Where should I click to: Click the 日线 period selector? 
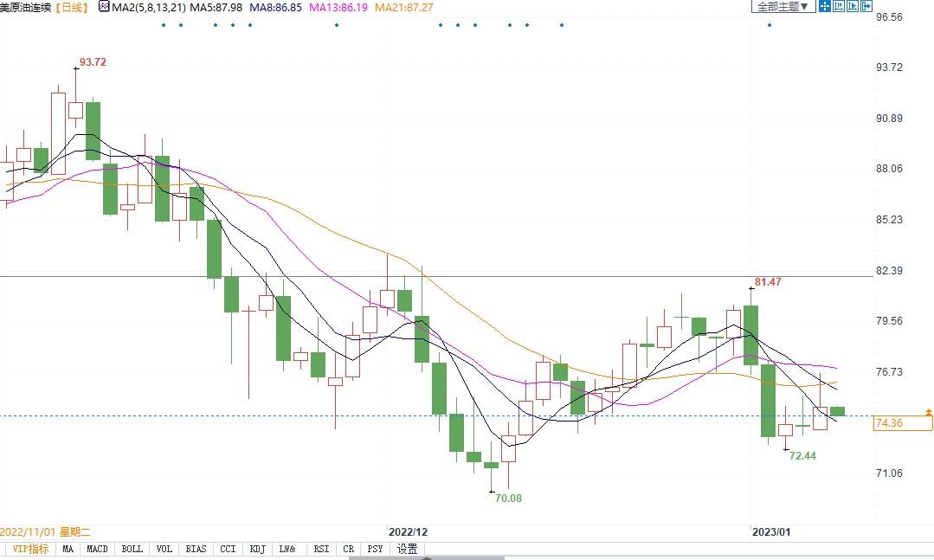pos(72,7)
